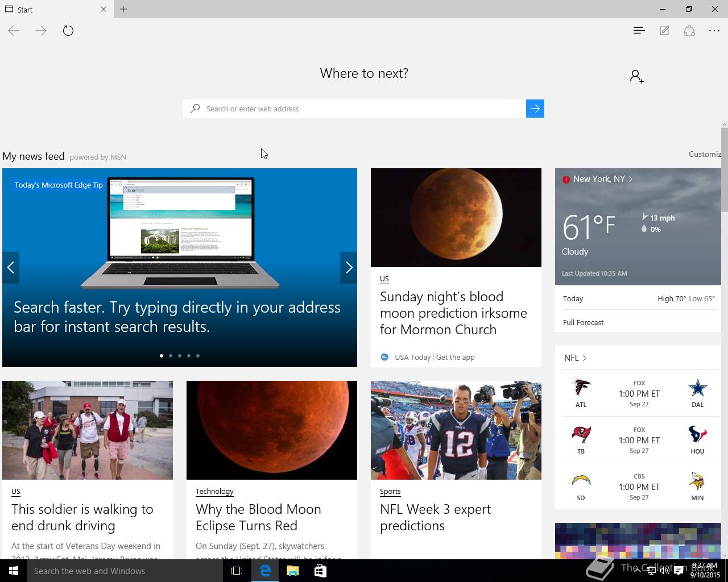The height and width of the screenshot is (582, 728).
Task: Go back using the back arrow
Action: pos(14,31)
